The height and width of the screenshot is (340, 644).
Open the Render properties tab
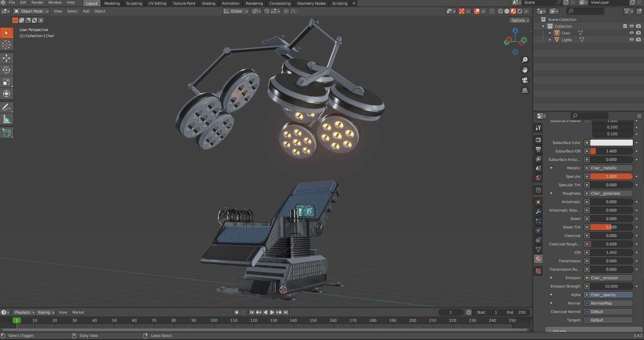pos(538,140)
